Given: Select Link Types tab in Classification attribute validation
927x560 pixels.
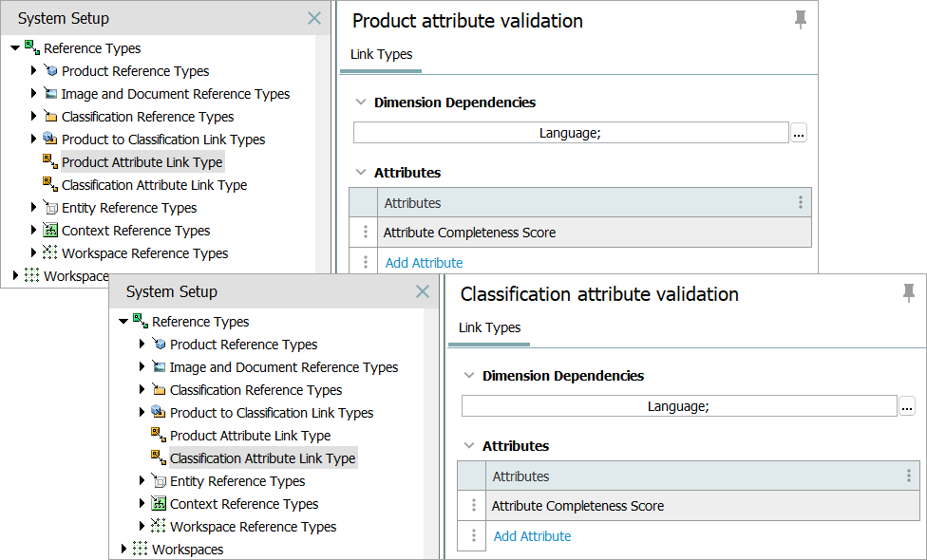Looking at the screenshot, I should [x=489, y=327].
